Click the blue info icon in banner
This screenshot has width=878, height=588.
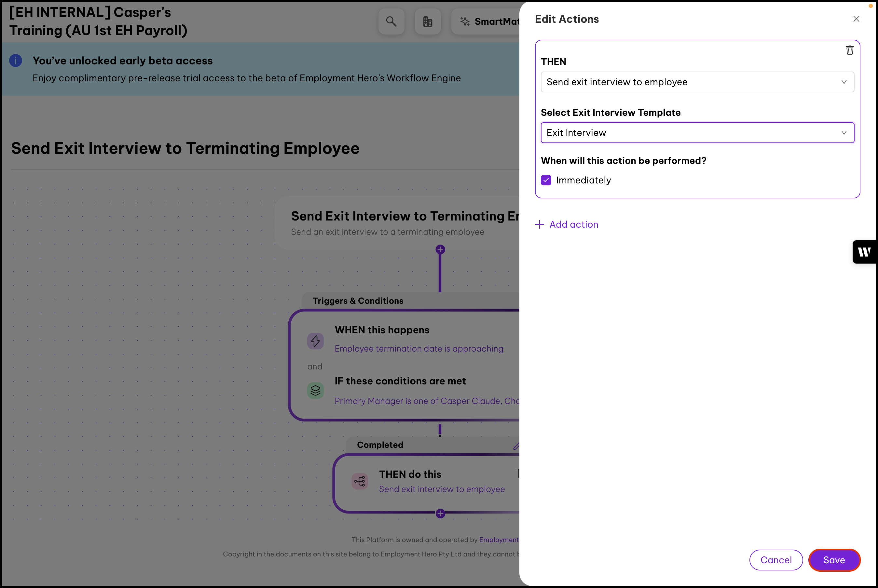coord(16,61)
